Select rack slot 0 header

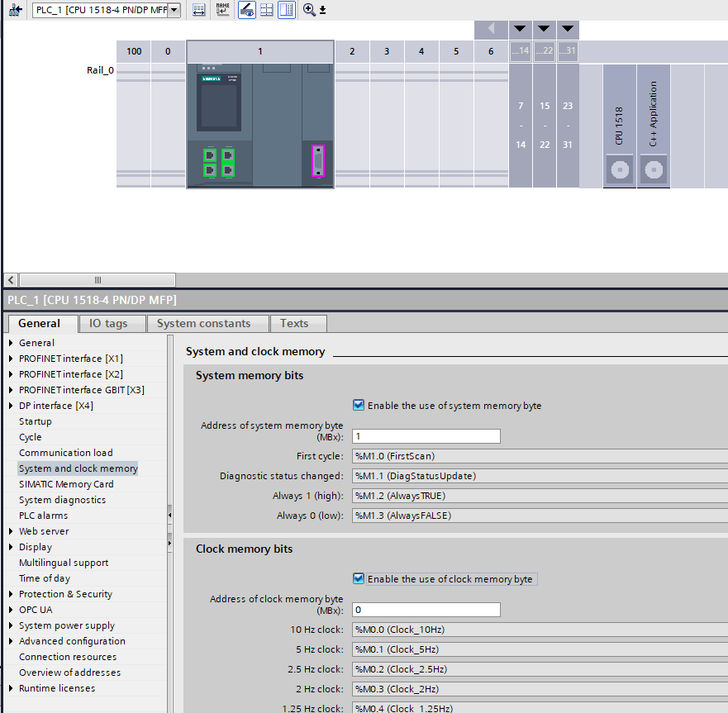coord(168,51)
